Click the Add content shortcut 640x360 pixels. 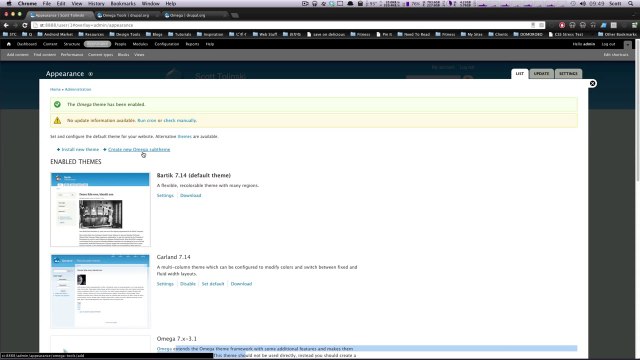click(18, 55)
